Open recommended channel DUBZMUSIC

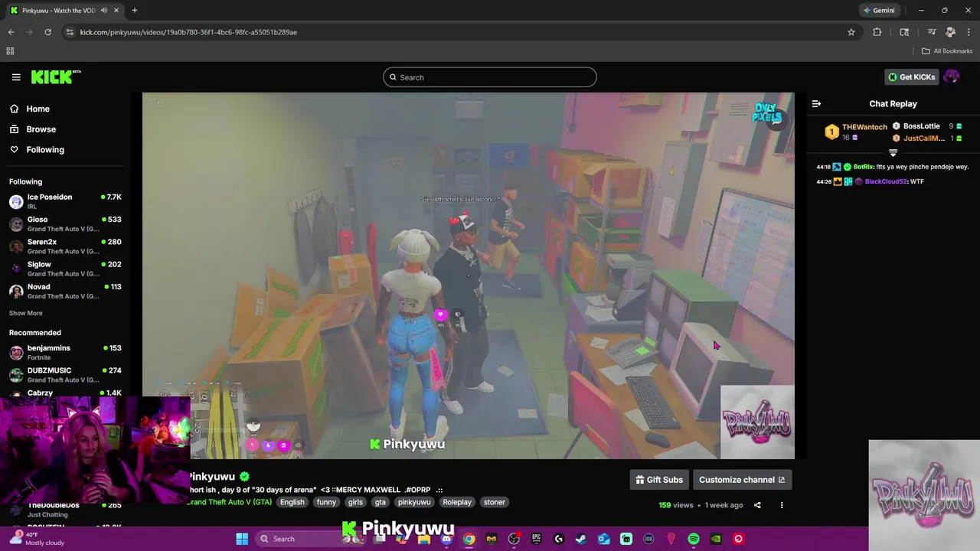click(x=65, y=375)
